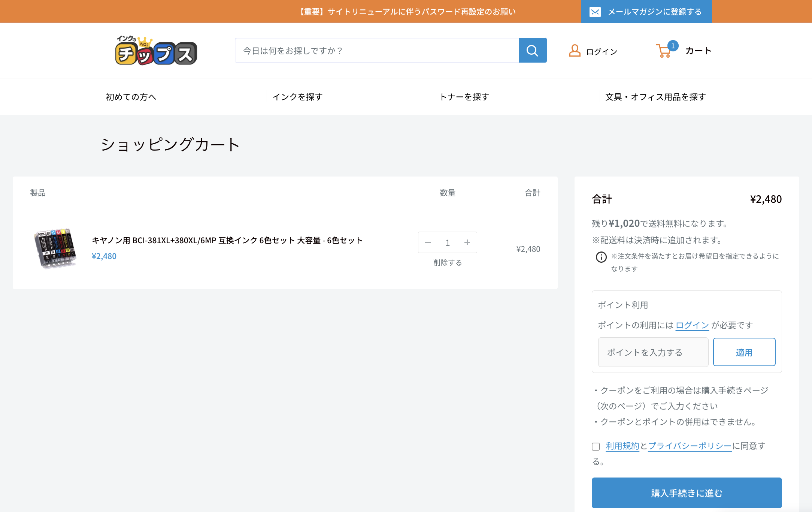Open the Canon ink product title link
The width and height of the screenshot is (812, 512).
coord(227,240)
